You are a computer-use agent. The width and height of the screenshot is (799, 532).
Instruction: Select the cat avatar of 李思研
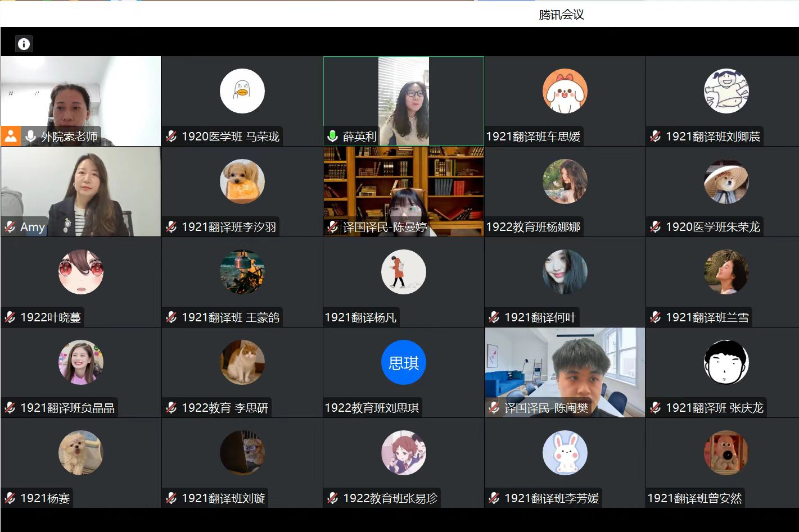[x=242, y=362]
